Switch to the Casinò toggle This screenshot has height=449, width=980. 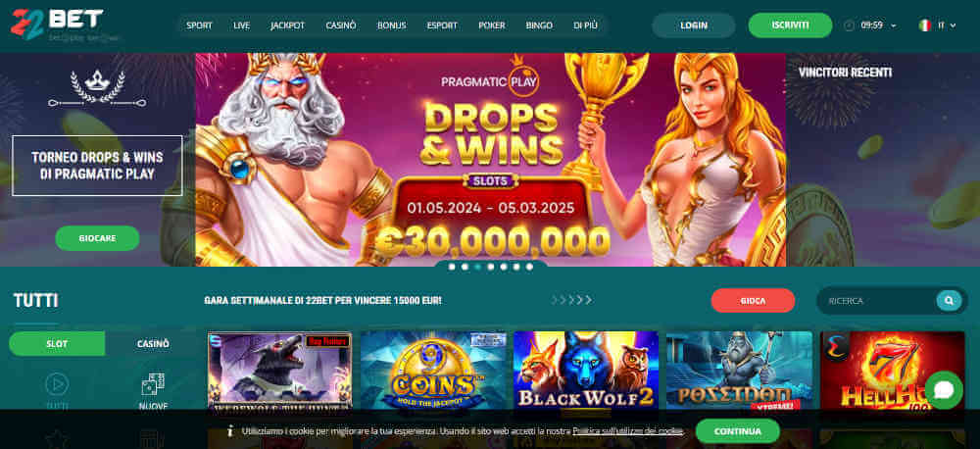(x=153, y=344)
